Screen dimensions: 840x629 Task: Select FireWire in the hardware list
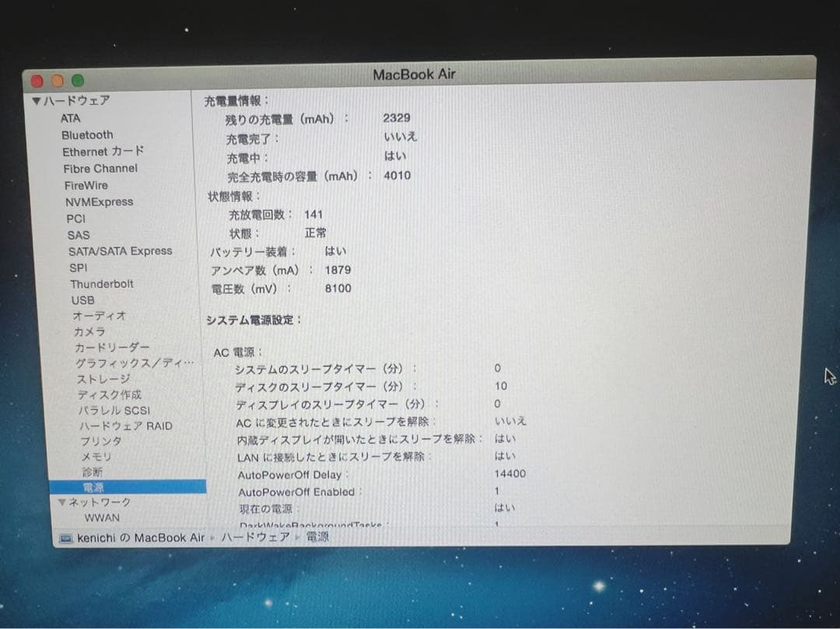click(86, 185)
